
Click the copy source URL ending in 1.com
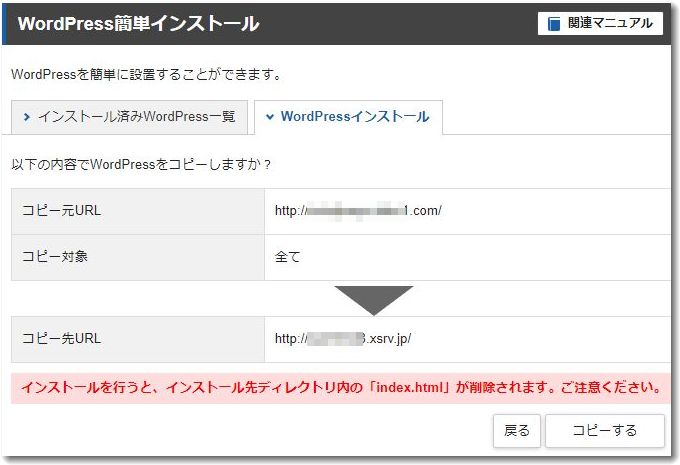[x=358, y=211]
